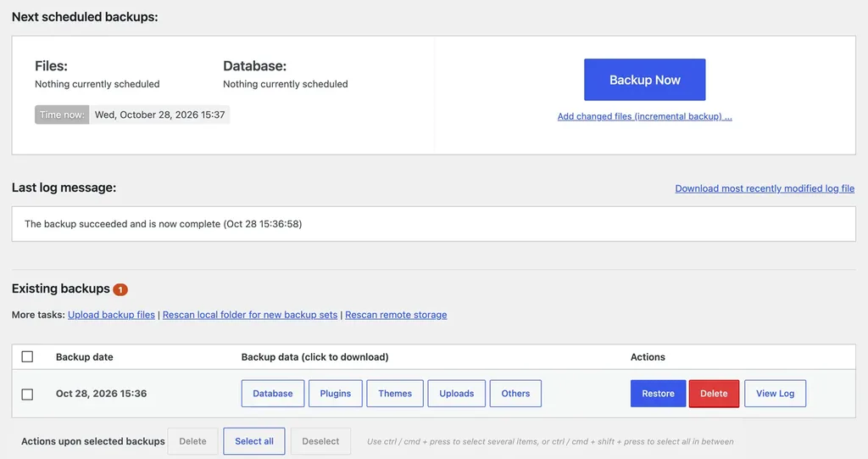Click the Backup Now button
This screenshot has width=868, height=459.
tap(644, 80)
